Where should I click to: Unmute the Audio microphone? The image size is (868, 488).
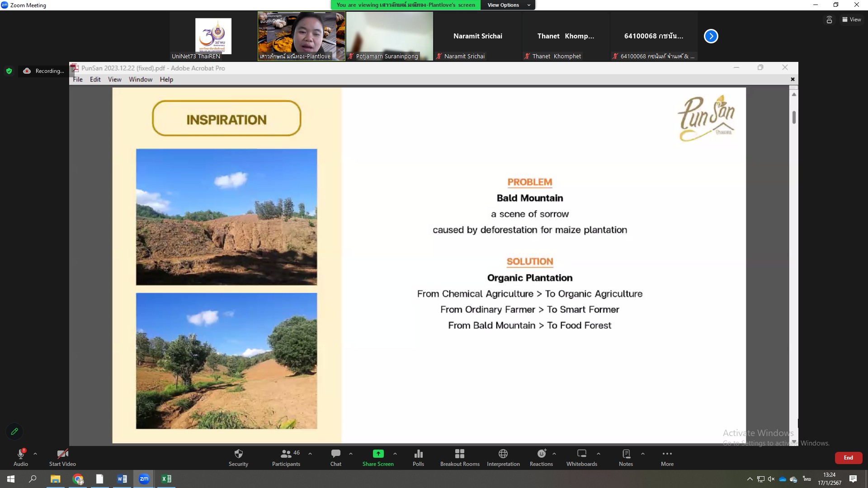coord(21,454)
